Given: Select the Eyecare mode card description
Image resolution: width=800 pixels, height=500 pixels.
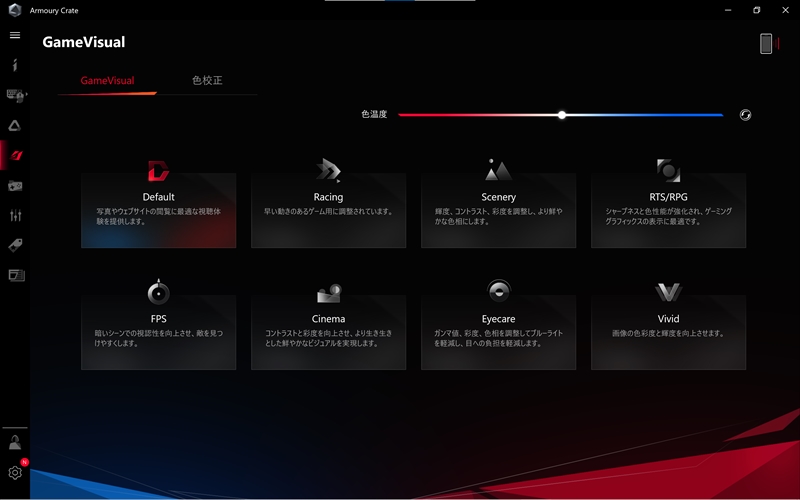Looking at the screenshot, I should [x=498, y=338].
